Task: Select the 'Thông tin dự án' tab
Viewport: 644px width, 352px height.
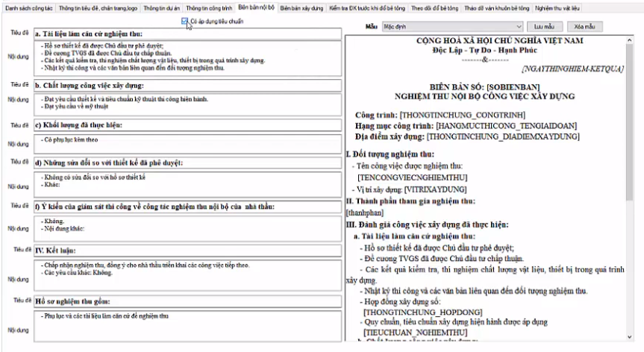Action: point(161,8)
